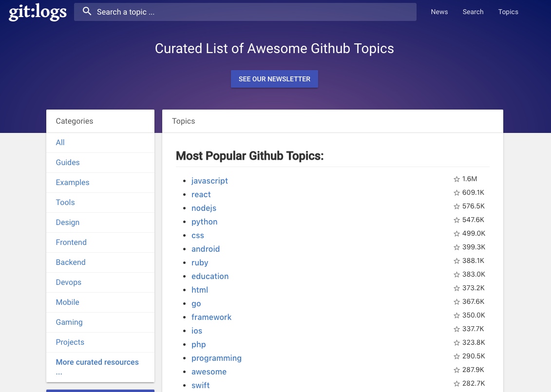Screen dimensions: 551x392
Task: Click star icon next to 388.1K
Action: [x=457, y=261]
